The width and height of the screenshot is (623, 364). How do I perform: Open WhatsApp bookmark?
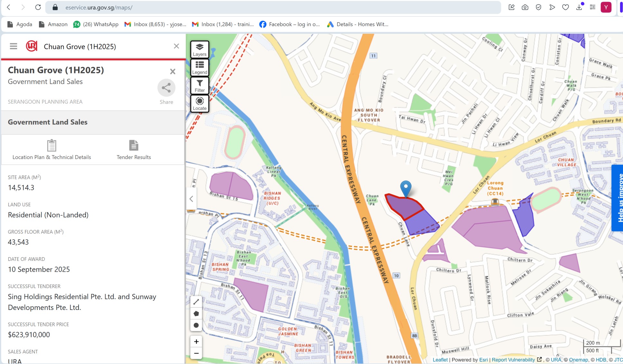click(96, 24)
